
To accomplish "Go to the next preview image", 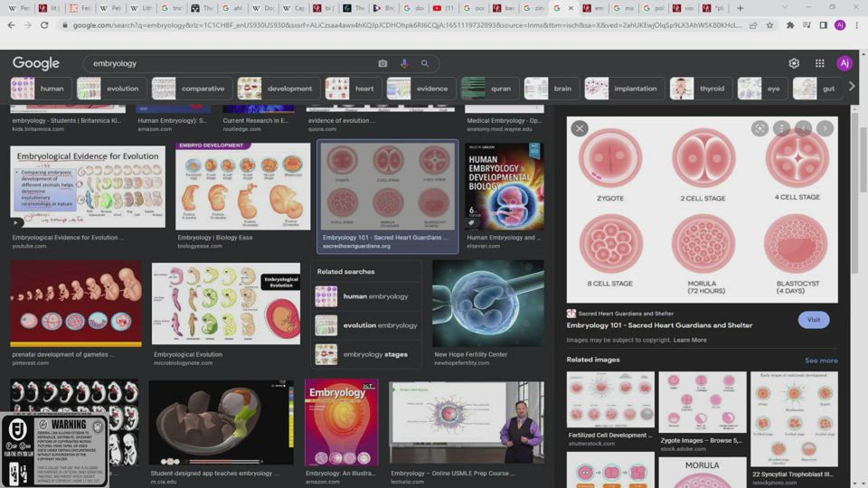I will 825,128.
